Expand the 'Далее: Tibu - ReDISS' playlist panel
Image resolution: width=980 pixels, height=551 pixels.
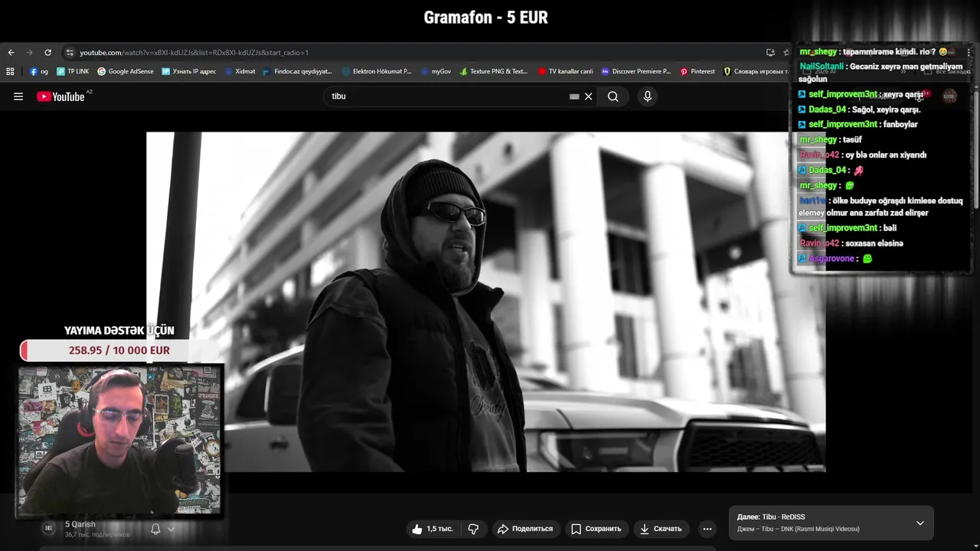(x=920, y=523)
